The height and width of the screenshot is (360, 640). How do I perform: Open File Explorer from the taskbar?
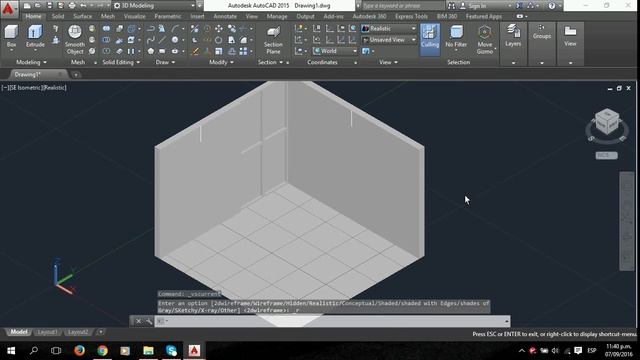148,351
